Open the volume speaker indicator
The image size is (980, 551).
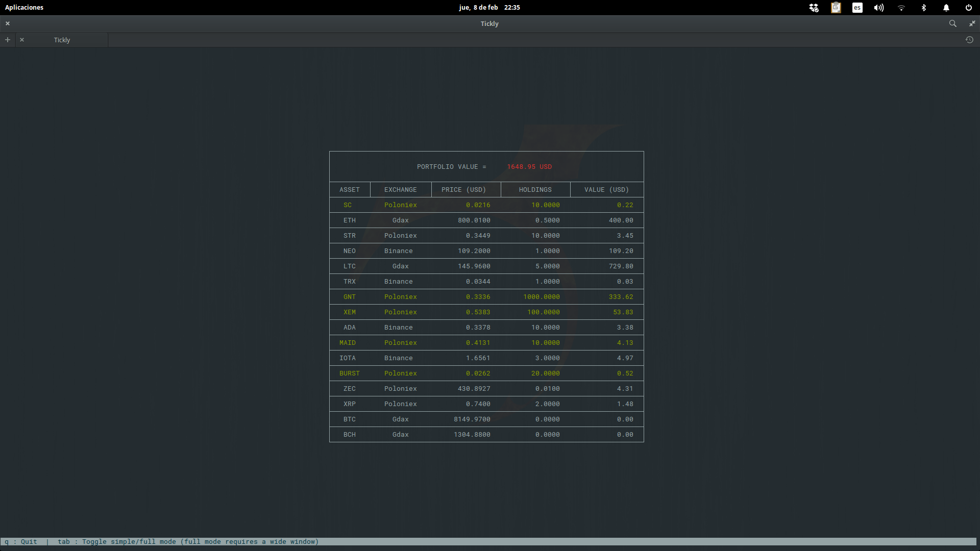click(x=878, y=8)
